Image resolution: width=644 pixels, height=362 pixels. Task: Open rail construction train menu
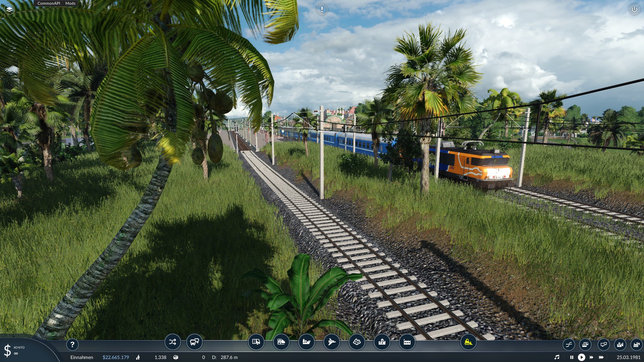pyautogui.click(x=281, y=342)
